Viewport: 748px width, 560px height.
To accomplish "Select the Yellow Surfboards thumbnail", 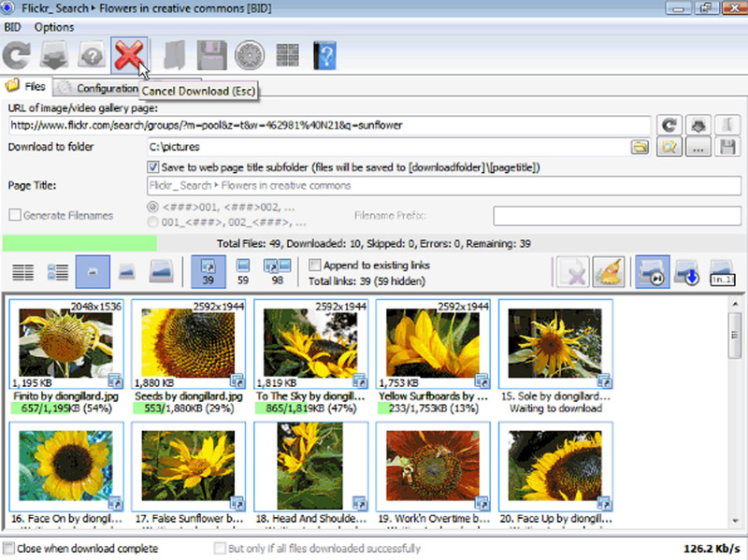I will pos(433,343).
